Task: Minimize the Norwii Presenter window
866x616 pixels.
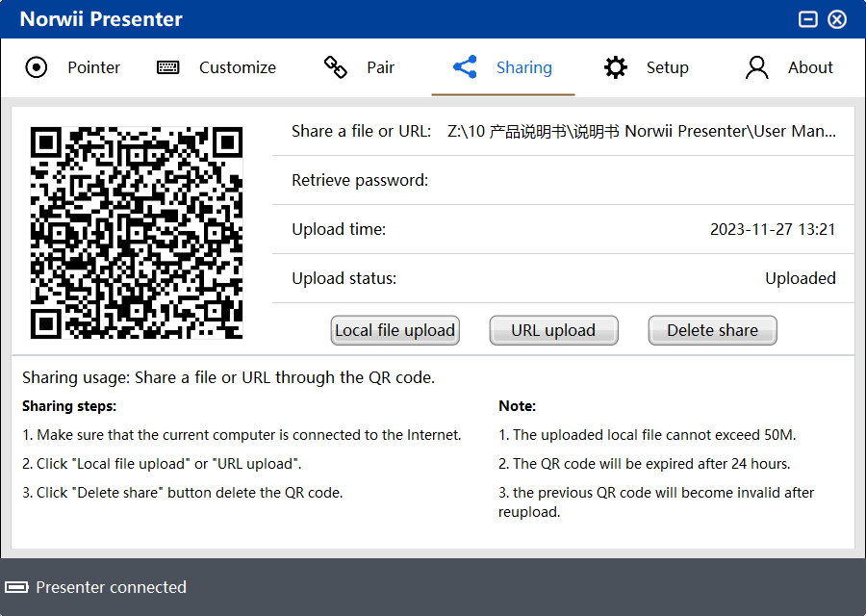Action: click(808, 19)
